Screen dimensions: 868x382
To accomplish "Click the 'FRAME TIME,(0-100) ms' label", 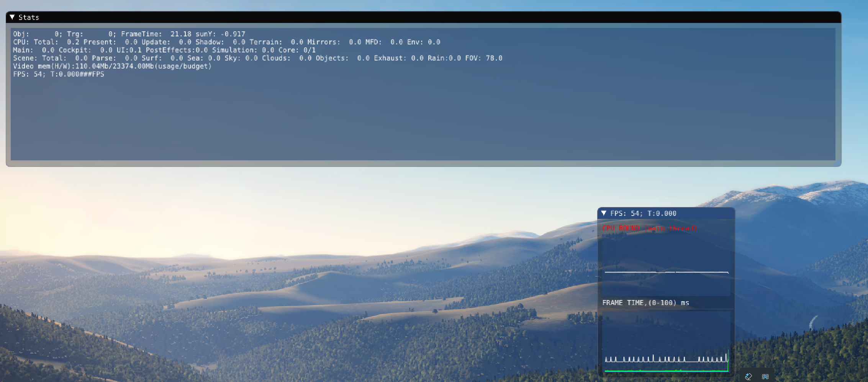I will click(645, 303).
